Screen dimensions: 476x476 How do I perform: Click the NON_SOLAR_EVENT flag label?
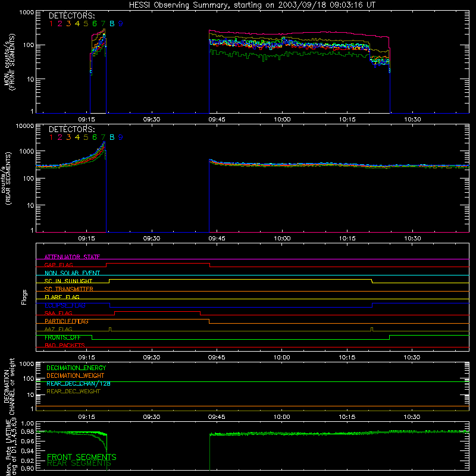(x=72, y=273)
